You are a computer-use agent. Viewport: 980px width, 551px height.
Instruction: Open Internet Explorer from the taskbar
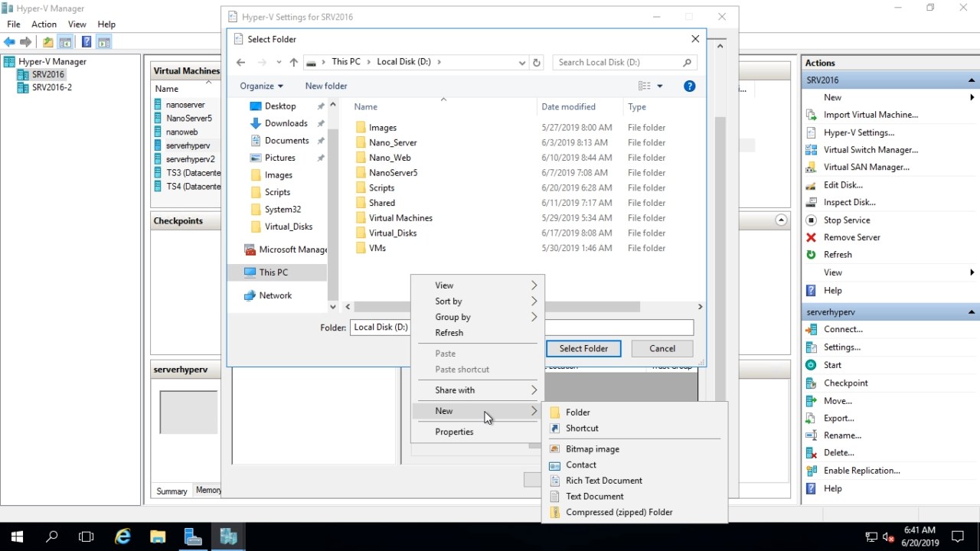point(122,536)
